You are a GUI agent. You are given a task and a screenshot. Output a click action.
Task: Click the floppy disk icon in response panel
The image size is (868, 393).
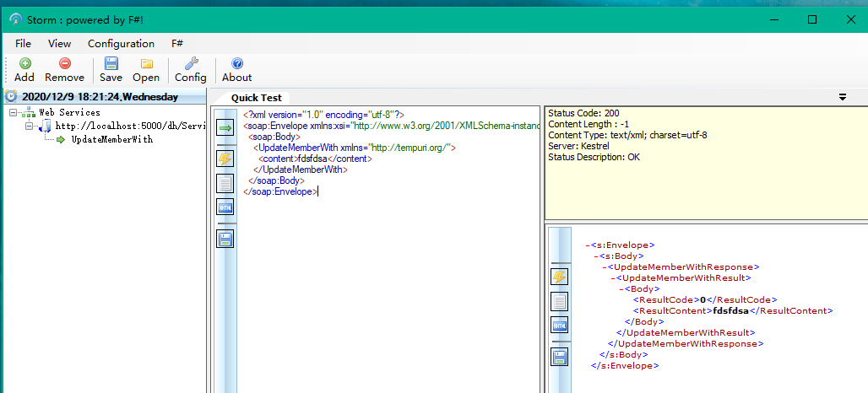[x=560, y=357]
